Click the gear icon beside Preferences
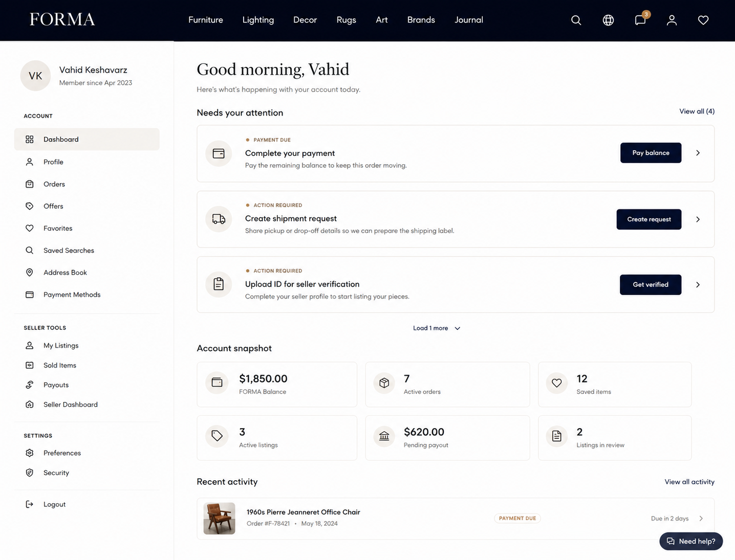735x560 pixels. (30, 453)
